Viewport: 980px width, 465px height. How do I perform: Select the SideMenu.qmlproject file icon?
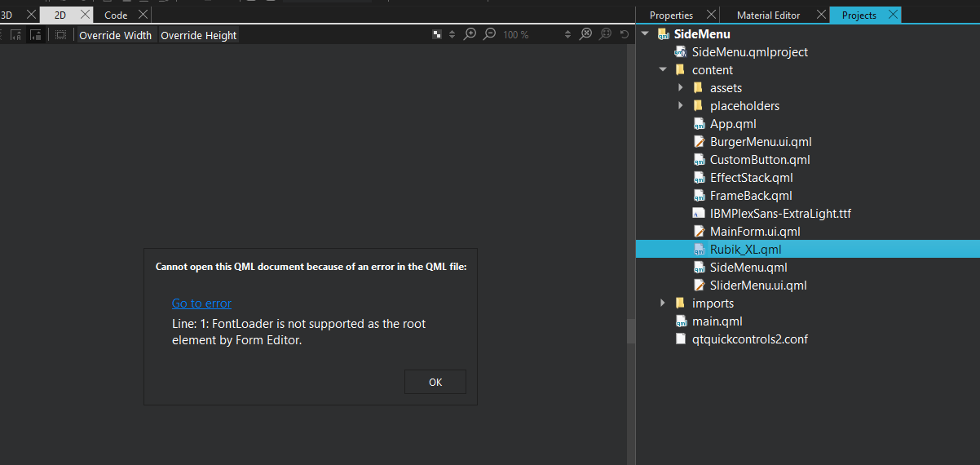tap(680, 52)
